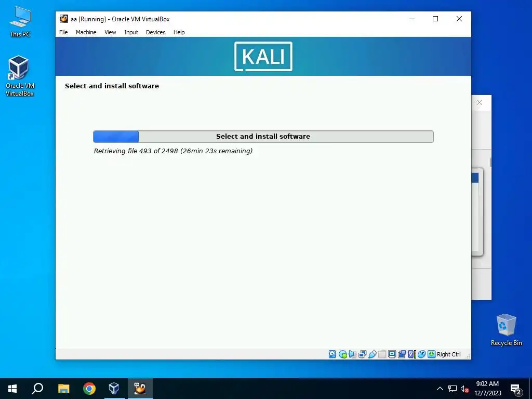Click the network adapters status icon
This screenshot has height=399, width=532.
click(362, 354)
